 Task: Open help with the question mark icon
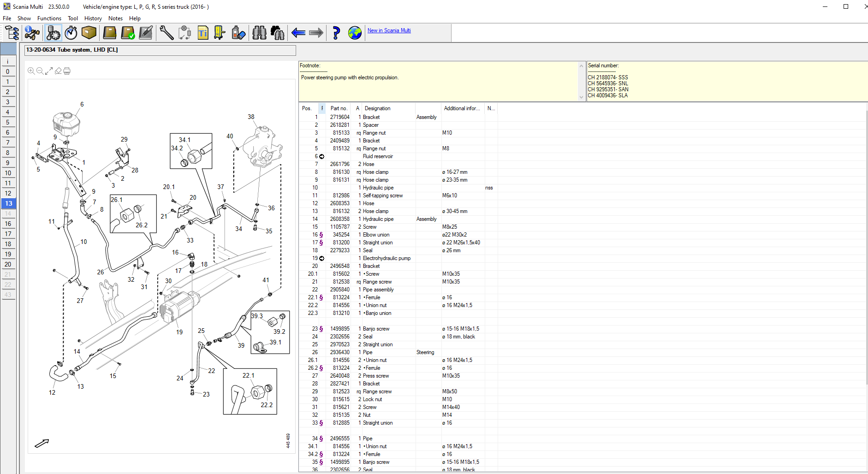pos(336,33)
